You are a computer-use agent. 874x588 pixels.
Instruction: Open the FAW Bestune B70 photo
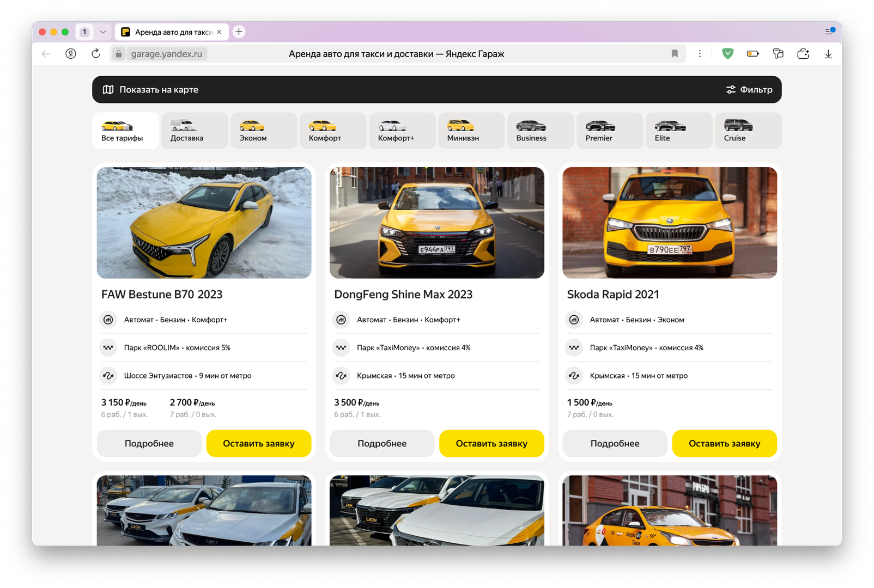[204, 223]
